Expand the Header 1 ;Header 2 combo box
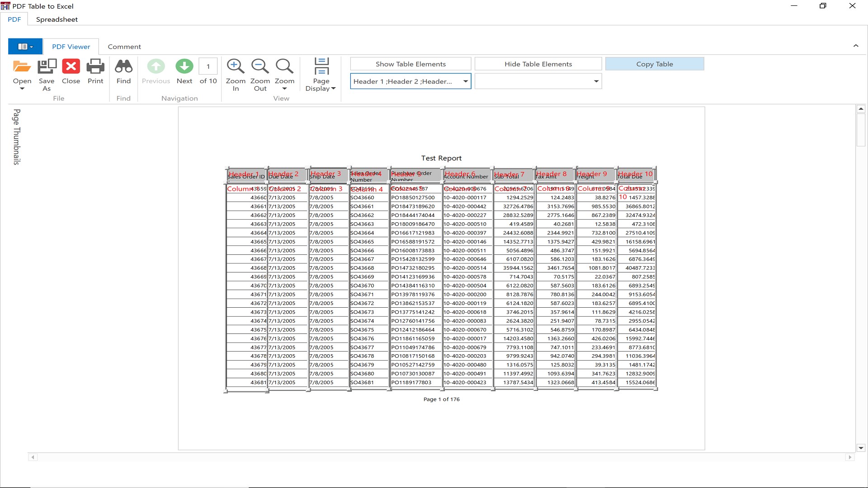 pyautogui.click(x=465, y=81)
